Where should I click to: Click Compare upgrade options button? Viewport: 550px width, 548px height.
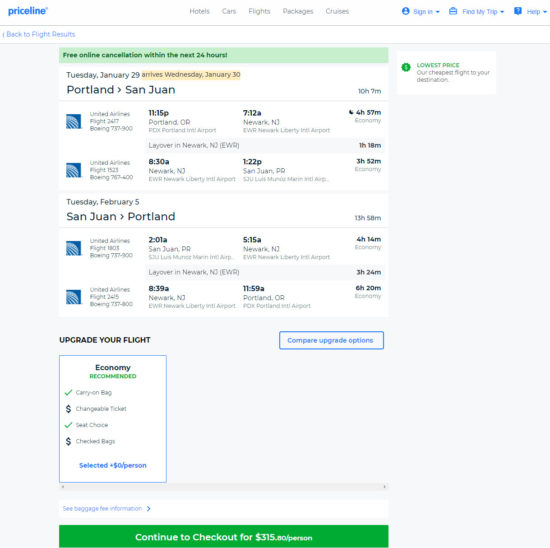click(x=331, y=340)
